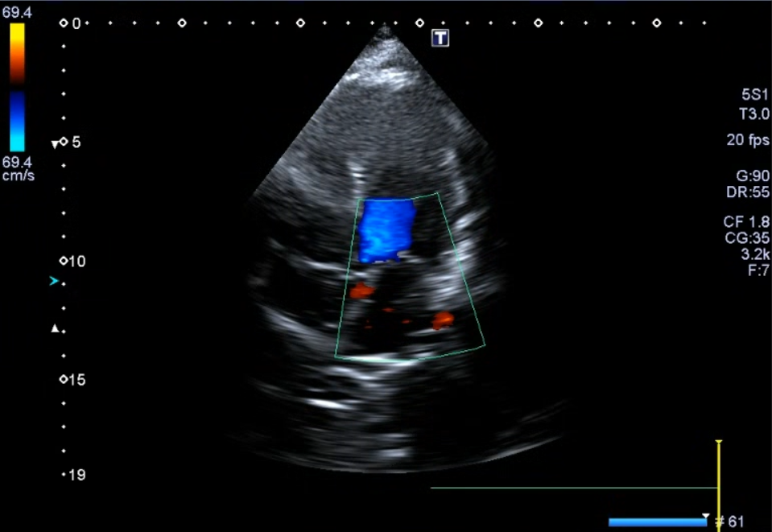The image size is (772, 532).
Task: Click the '20 fps' frame rate value
Action: [748, 140]
